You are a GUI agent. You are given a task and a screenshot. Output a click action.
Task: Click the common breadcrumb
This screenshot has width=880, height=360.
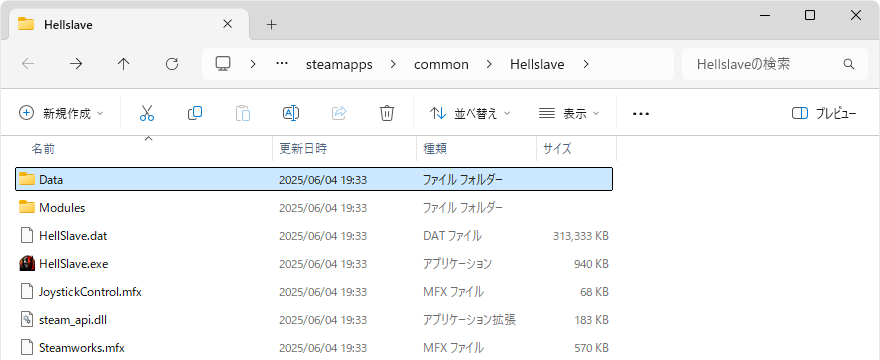click(x=441, y=65)
